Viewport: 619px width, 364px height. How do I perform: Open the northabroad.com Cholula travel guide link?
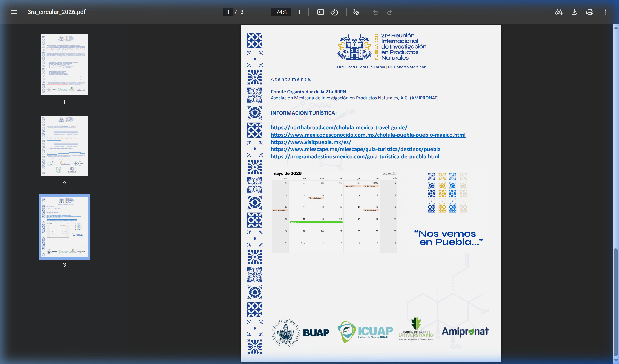339,127
